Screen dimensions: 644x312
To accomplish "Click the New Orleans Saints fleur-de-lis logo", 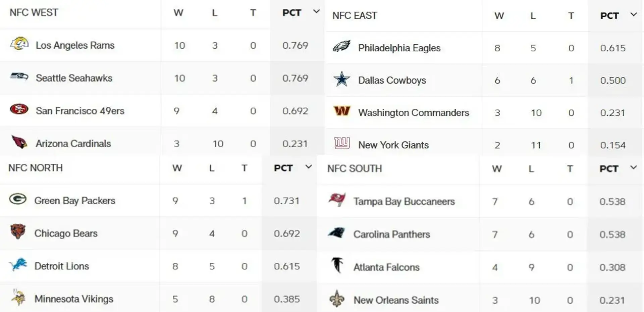I will (337, 299).
